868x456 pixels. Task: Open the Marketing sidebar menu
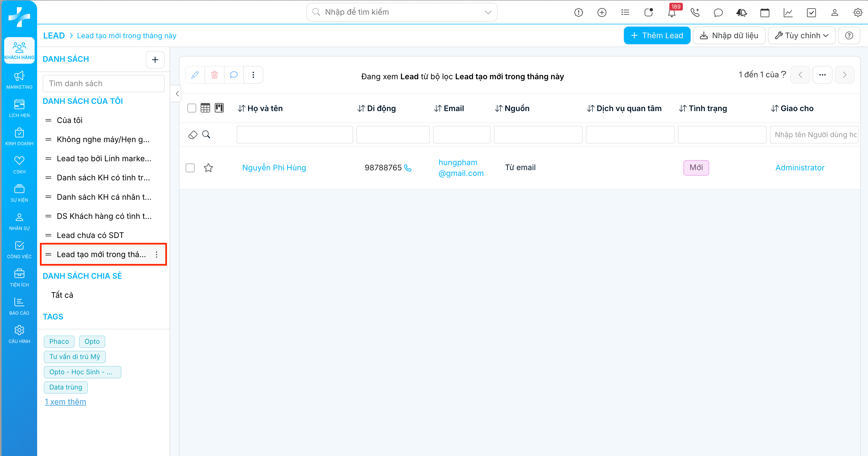19,80
